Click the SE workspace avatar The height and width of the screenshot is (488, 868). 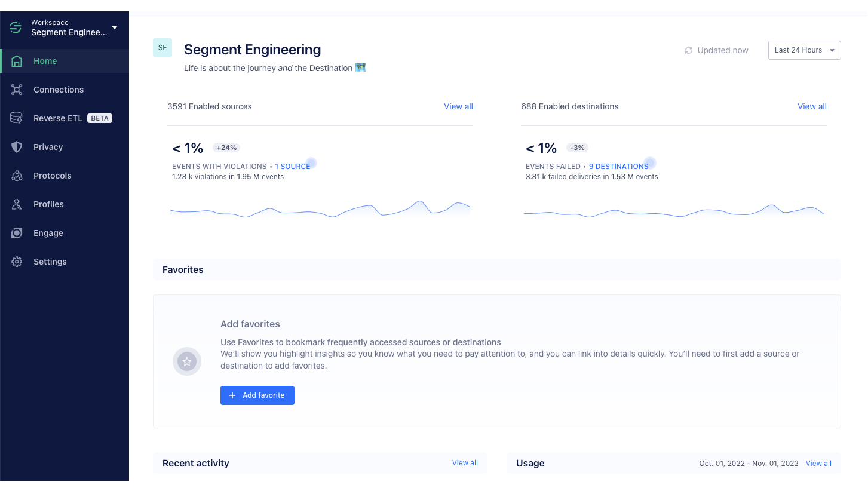(162, 48)
